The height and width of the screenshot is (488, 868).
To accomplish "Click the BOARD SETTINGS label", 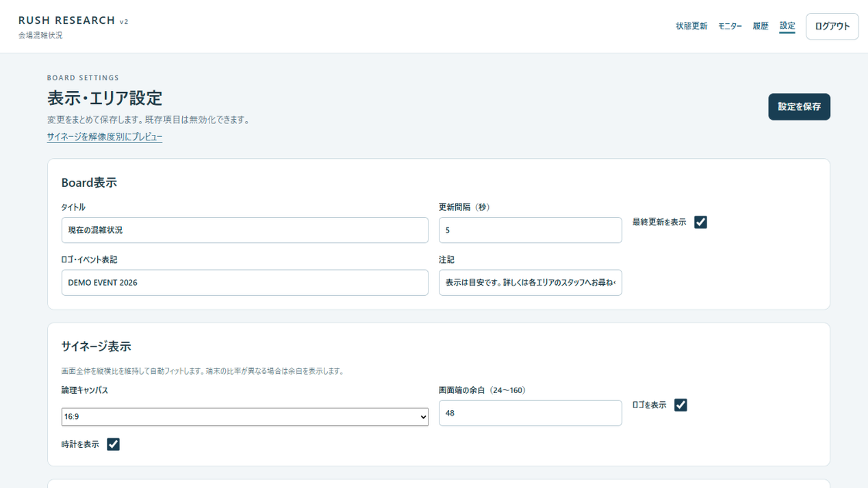I will pos(83,78).
